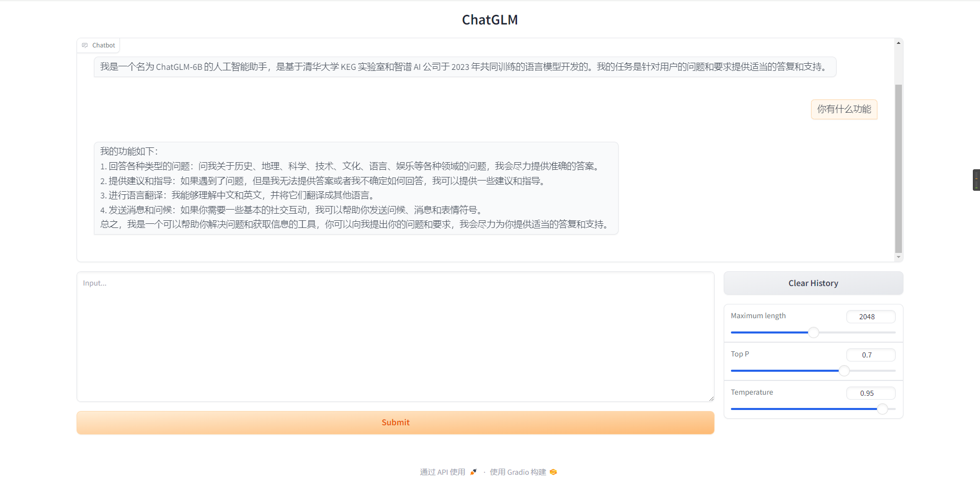Click the chatbot scroll up arrow
This screenshot has width=980, height=487.
click(x=898, y=43)
